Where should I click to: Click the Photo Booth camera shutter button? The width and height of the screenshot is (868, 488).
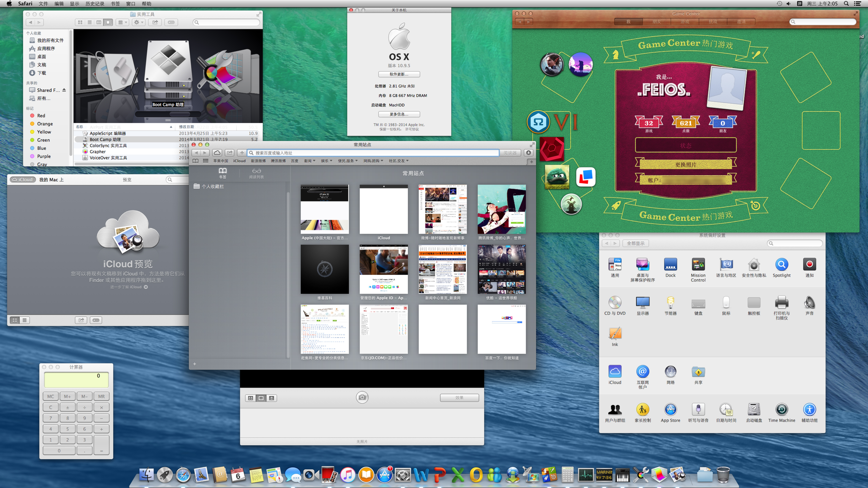coord(362,397)
